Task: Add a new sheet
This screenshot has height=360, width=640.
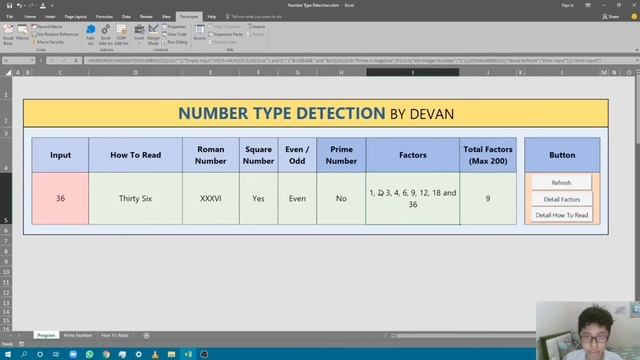Action: click(146, 336)
